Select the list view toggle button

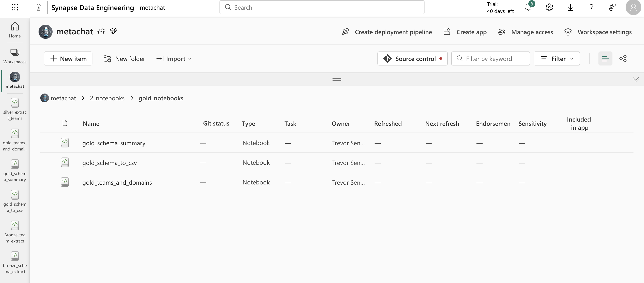tap(605, 58)
